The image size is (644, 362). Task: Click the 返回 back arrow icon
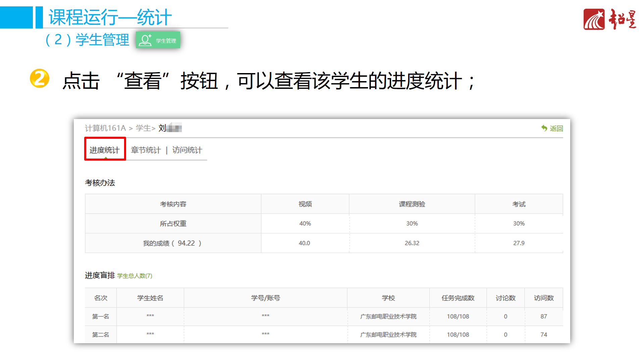coord(544,128)
